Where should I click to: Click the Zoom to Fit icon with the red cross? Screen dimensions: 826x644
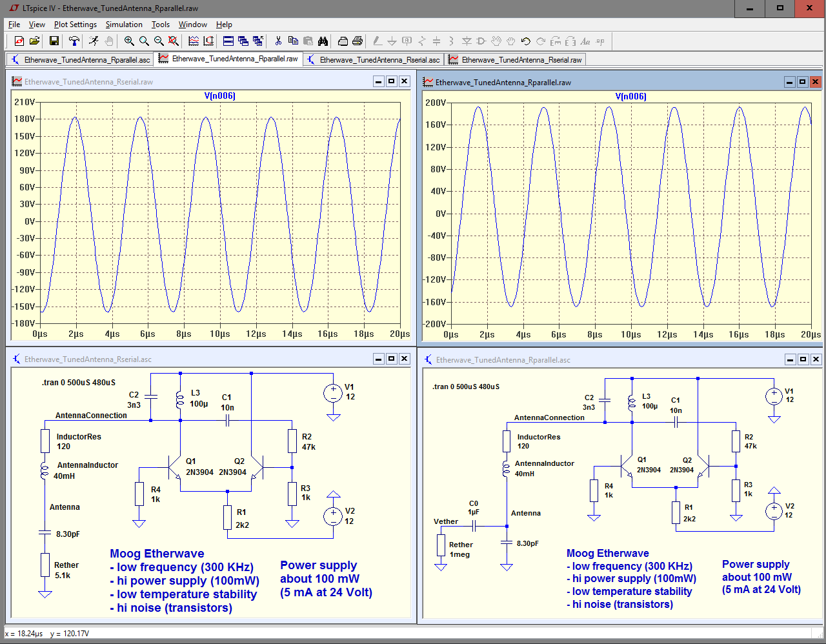click(174, 41)
